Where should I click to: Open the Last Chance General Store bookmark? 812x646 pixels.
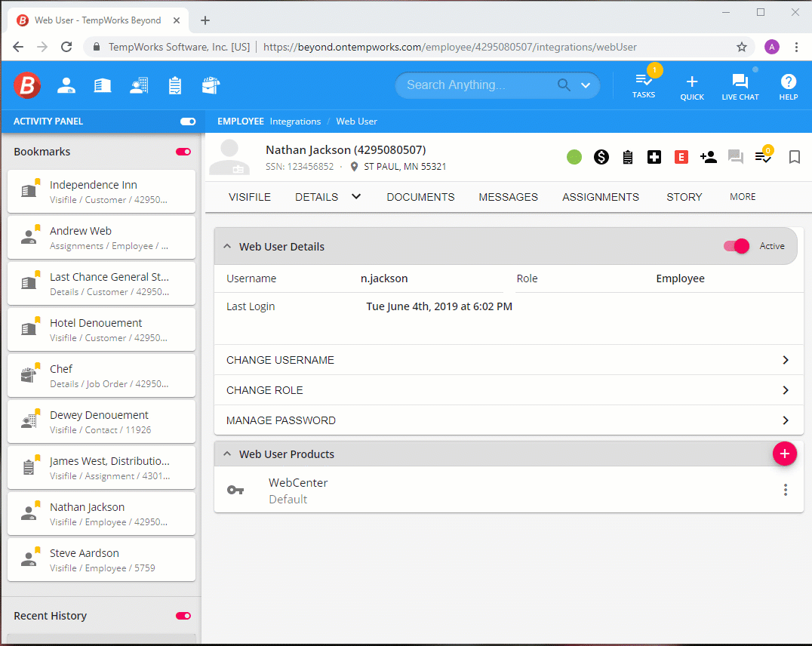coord(101,284)
